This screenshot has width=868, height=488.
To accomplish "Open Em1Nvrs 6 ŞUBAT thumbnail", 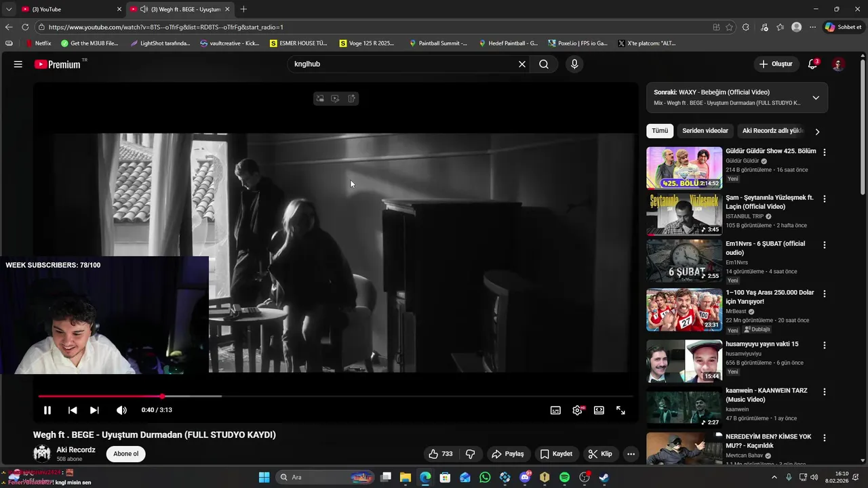I will (x=684, y=260).
